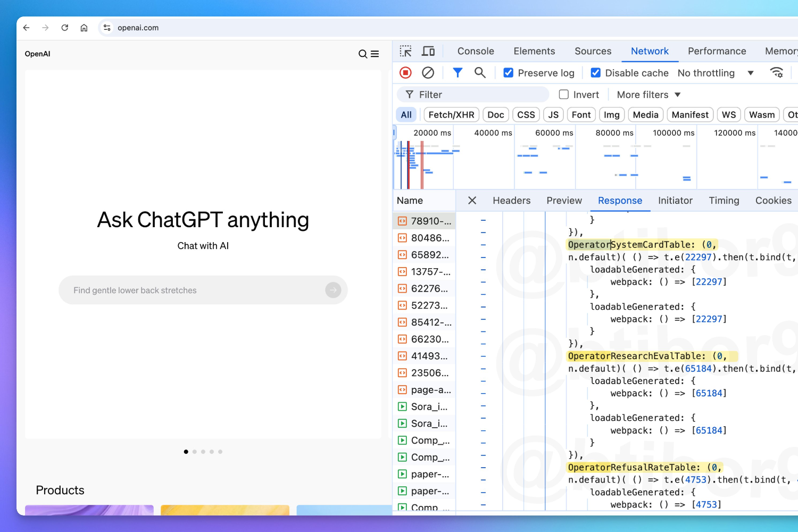Image resolution: width=798 pixels, height=532 pixels.
Task: Activate the inspect element picker
Action: coord(406,51)
